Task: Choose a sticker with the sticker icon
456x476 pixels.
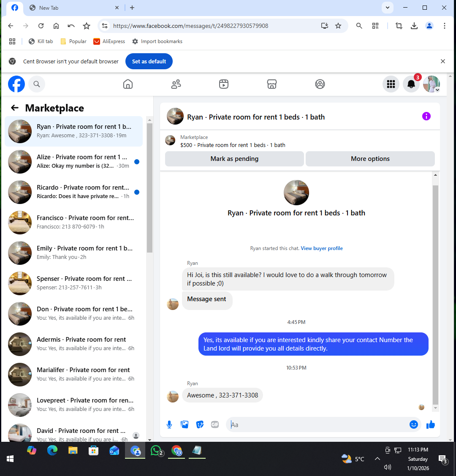Action: [200, 424]
